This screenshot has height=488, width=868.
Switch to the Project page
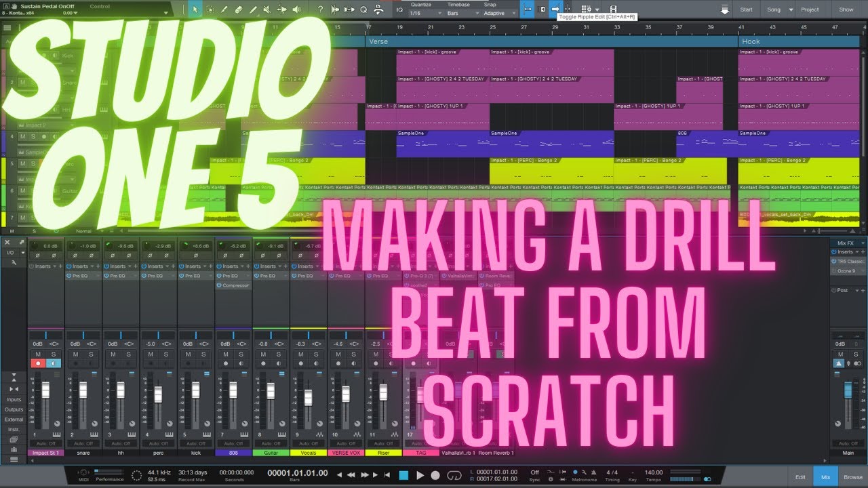click(x=810, y=9)
